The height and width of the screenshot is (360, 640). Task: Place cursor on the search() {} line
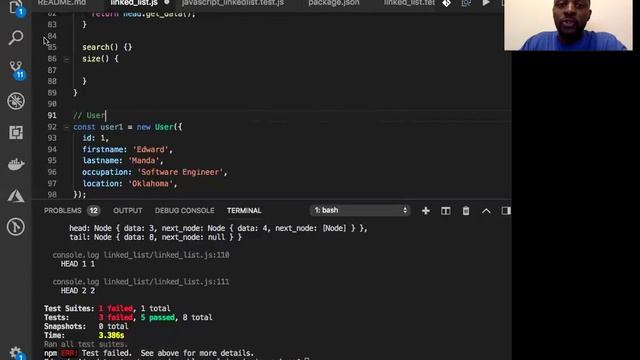tap(107, 47)
